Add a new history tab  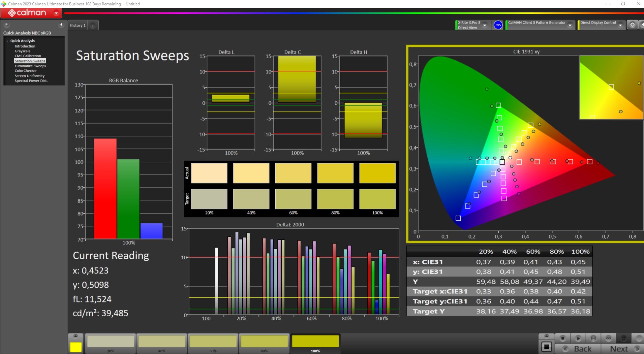tap(93, 26)
